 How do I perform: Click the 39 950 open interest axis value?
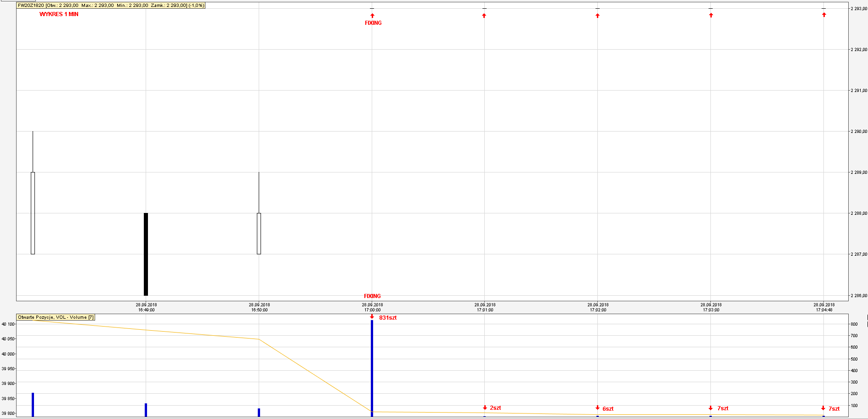pyautogui.click(x=8, y=369)
